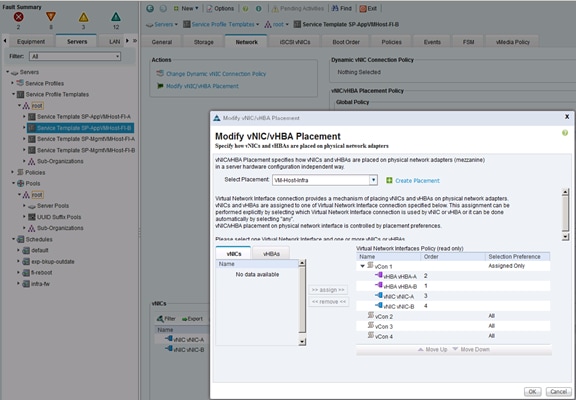
Task: Select the fi-reboot schedule
Action: 42,273
